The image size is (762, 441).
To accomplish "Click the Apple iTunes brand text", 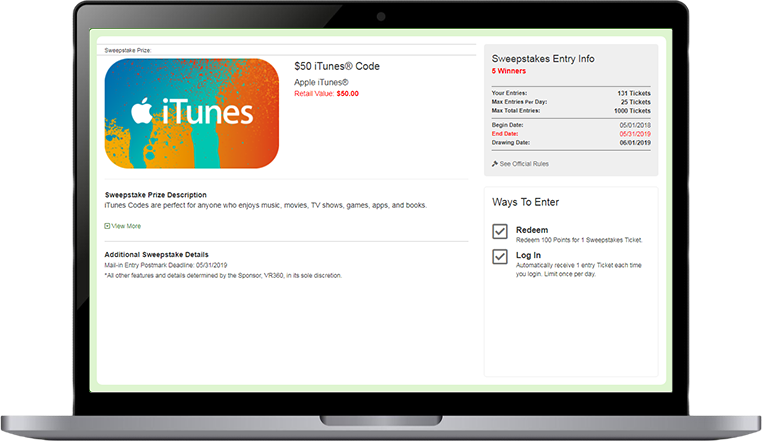I will tap(321, 82).
